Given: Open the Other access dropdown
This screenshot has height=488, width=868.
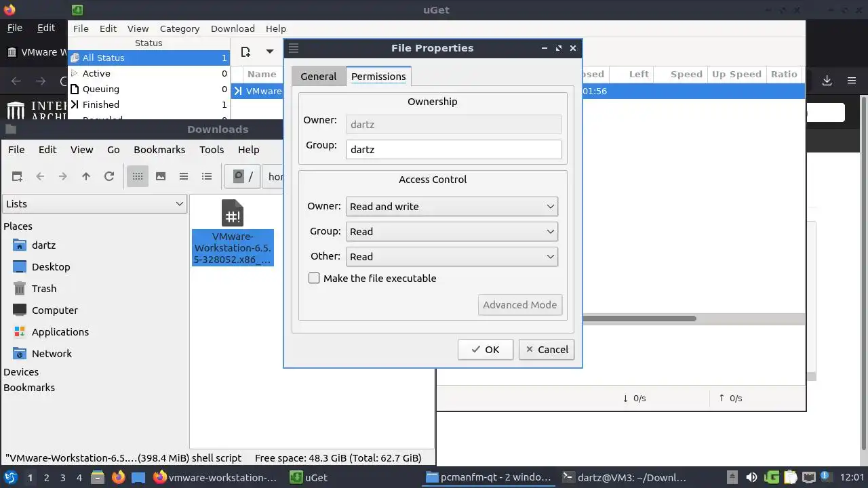Looking at the screenshot, I should 452,256.
